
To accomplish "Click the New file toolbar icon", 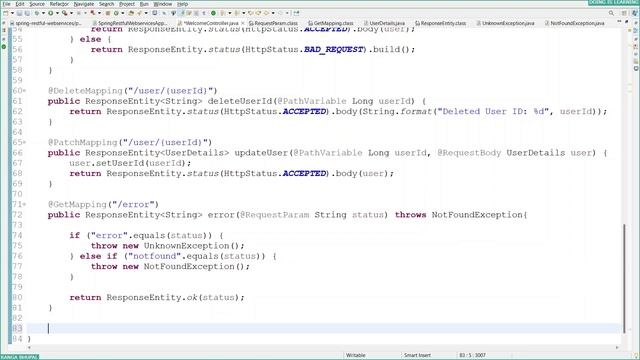I will click(5, 13).
